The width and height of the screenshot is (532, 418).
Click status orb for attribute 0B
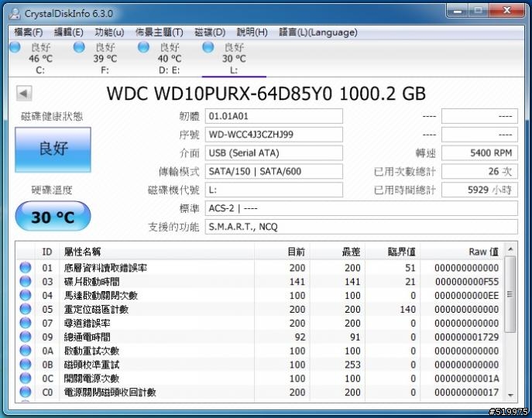pos(26,365)
